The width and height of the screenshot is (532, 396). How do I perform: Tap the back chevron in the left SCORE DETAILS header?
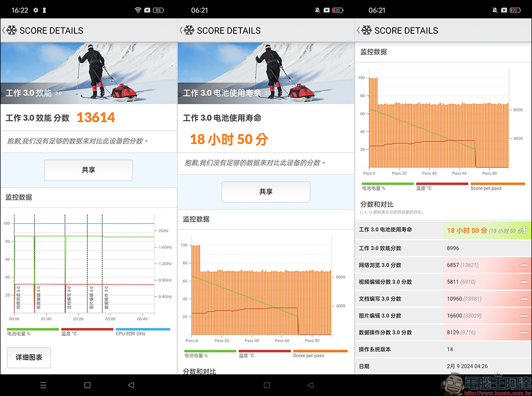3,30
